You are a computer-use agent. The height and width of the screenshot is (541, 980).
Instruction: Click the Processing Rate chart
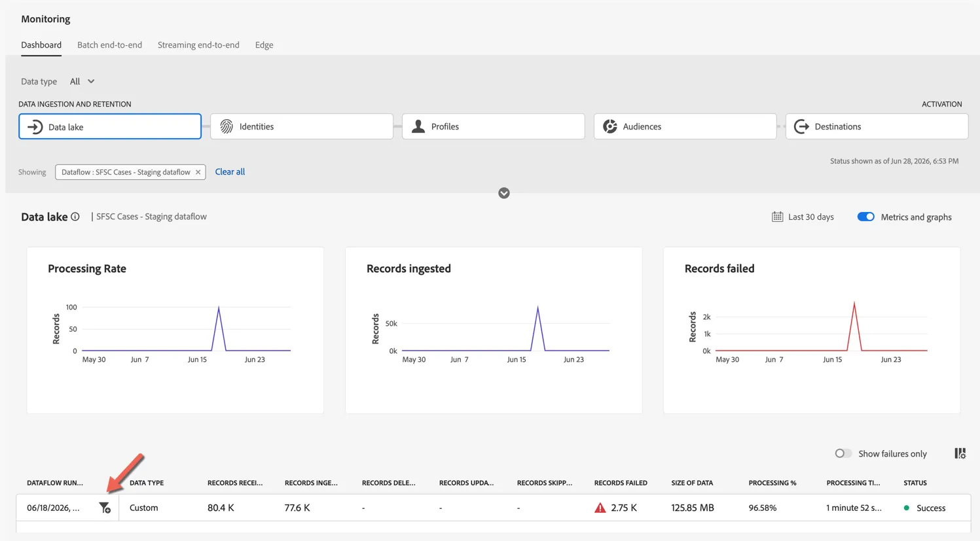[x=175, y=330]
